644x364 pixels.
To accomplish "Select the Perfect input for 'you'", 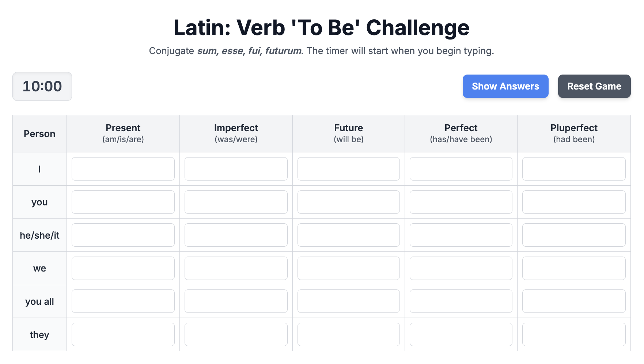I will pos(461,202).
